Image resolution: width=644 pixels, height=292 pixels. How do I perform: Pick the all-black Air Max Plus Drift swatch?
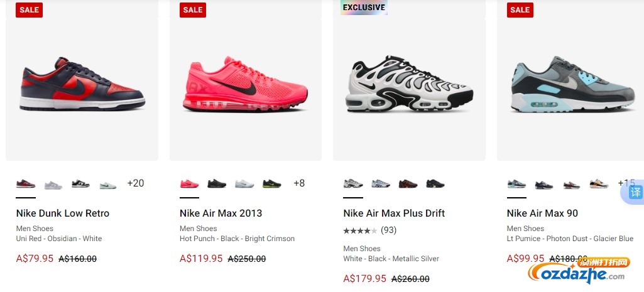435,183
